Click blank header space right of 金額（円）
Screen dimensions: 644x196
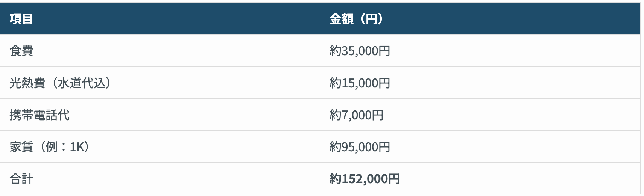pyautogui.click(x=508, y=19)
